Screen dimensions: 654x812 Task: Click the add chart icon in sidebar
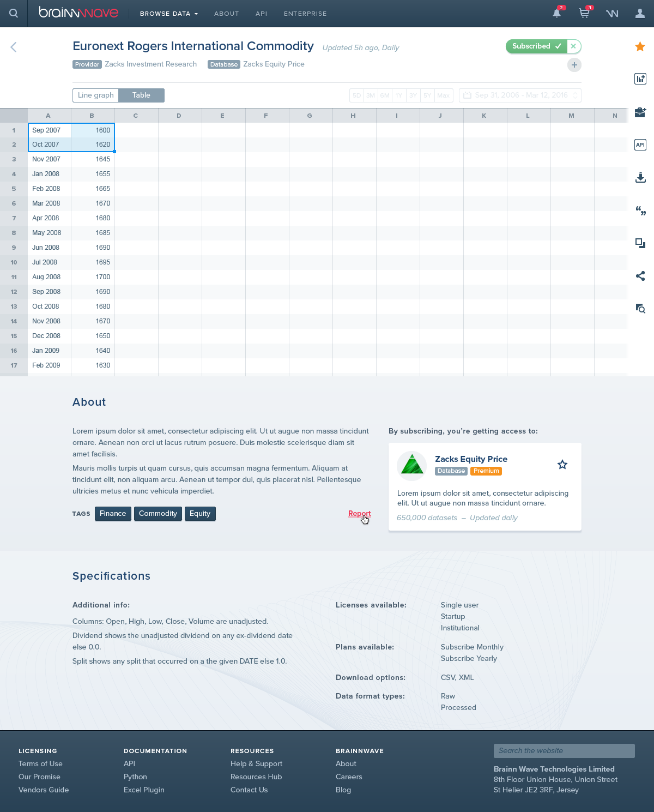(x=640, y=79)
